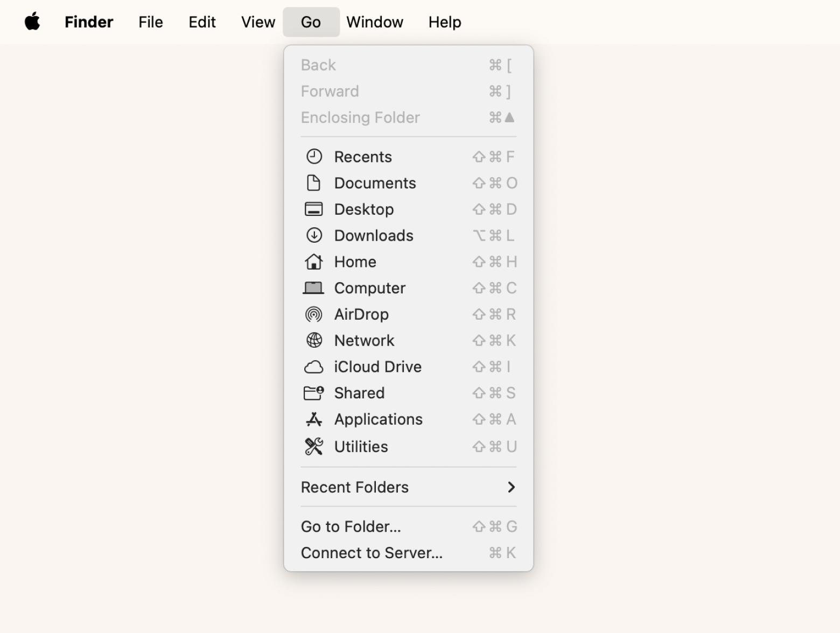
Task: Click the iCloud Drive cloud icon
Action: coord(314,367)
